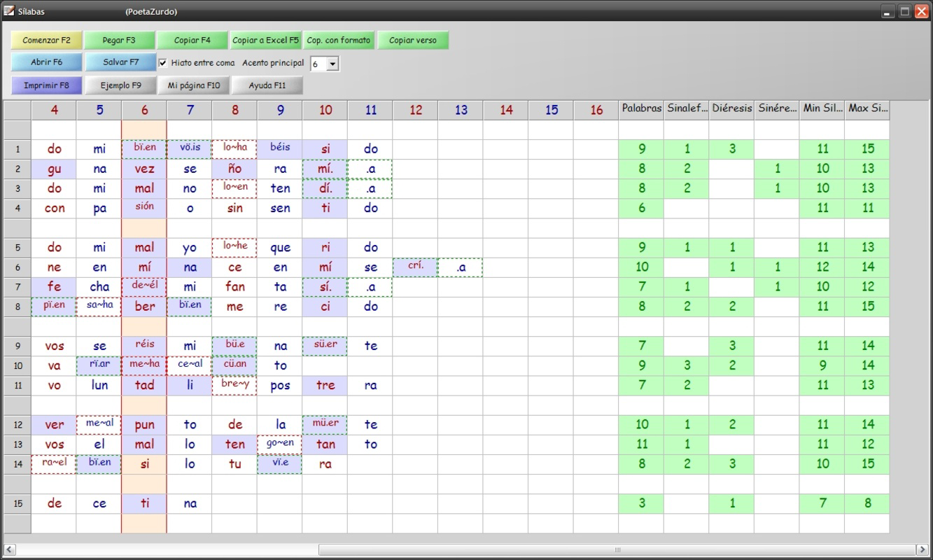This screenshot has width=933, height=560.
Task: Click cell 'cü.an' in row 10
Action: [234, 365]
